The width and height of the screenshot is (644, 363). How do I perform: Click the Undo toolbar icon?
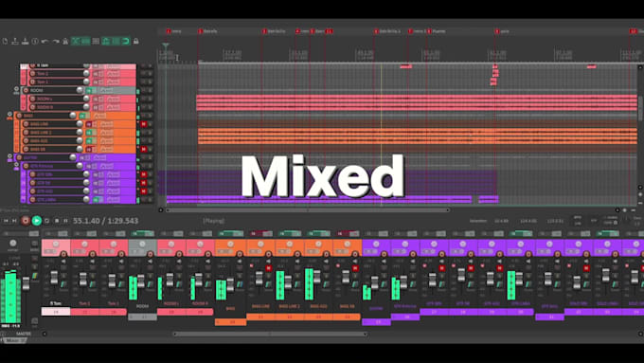tap(45, 41)
